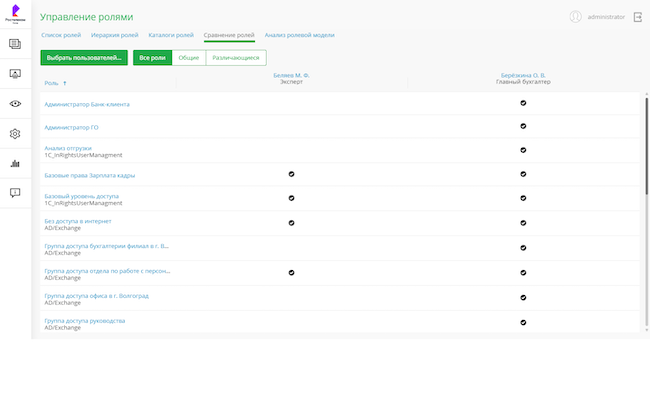Select the Различающиеся filter

[x=236, y=58]
